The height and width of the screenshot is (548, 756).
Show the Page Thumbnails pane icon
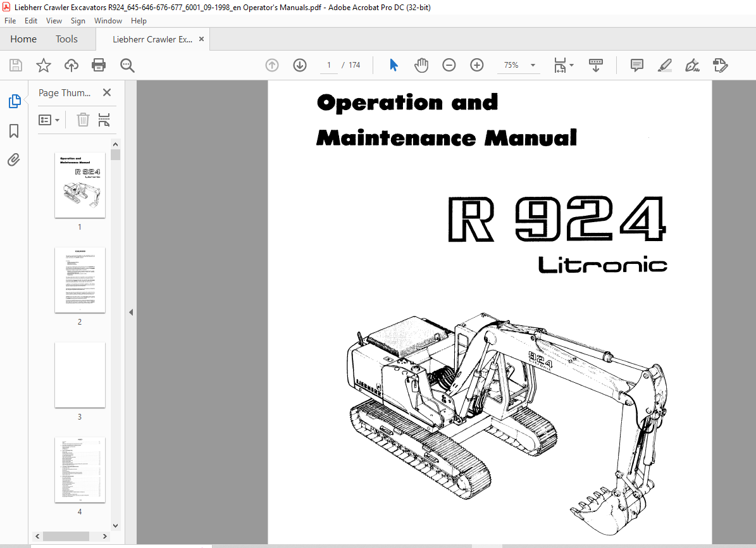(15, 101)
